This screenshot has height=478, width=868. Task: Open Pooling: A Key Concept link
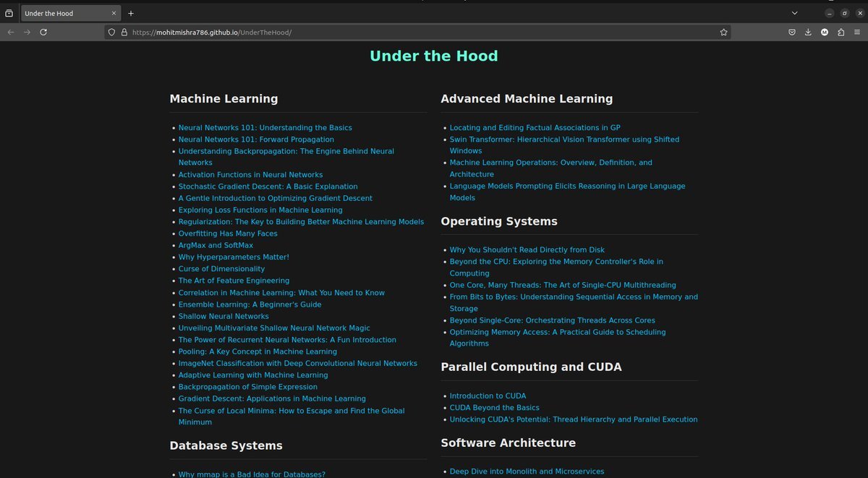coord(258,351)
